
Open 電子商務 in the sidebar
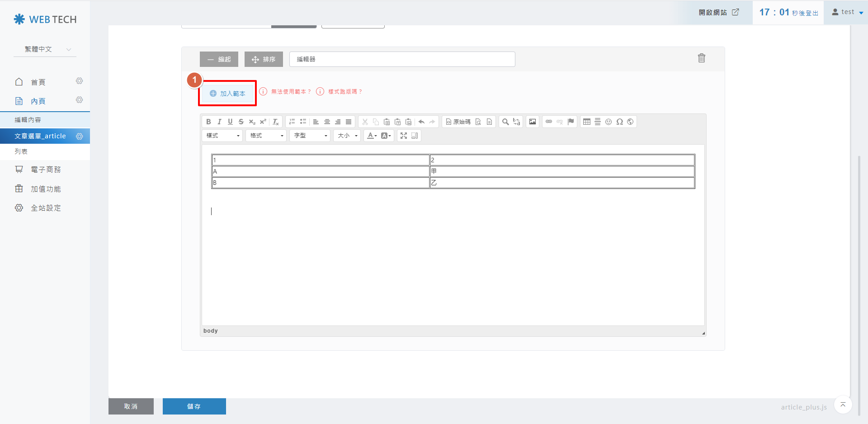(45, 170)
